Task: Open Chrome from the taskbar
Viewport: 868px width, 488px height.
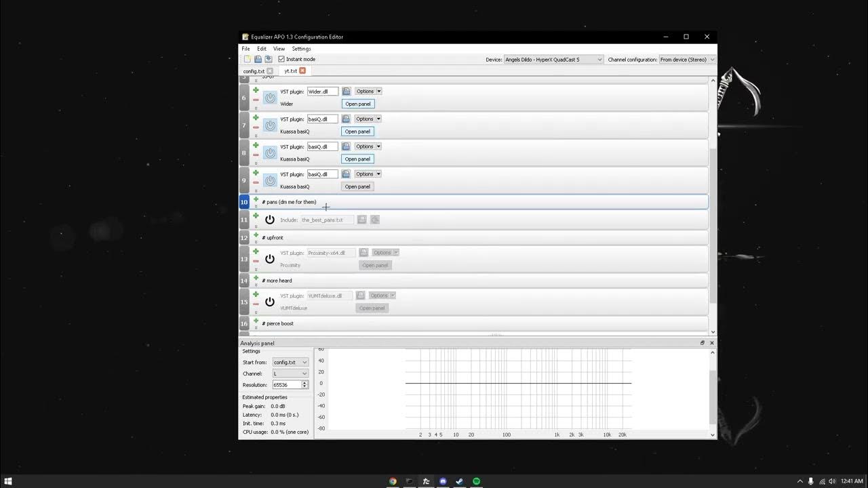Action: click(393, 481)
